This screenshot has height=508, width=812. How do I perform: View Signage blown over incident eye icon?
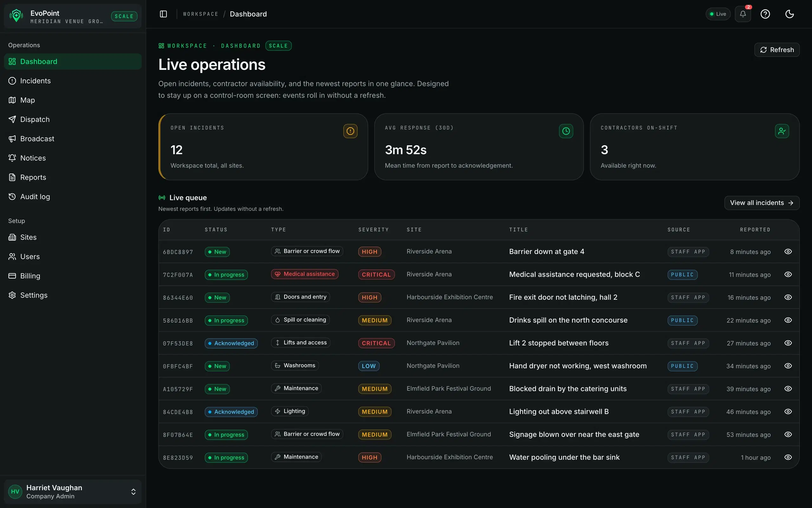[x=788, y=434]
